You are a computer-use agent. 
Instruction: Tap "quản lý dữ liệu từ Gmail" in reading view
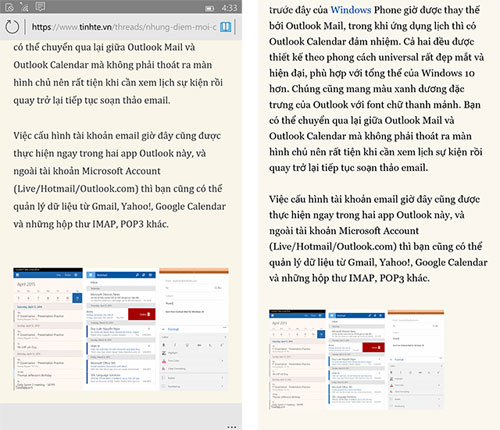pos(322,262)
